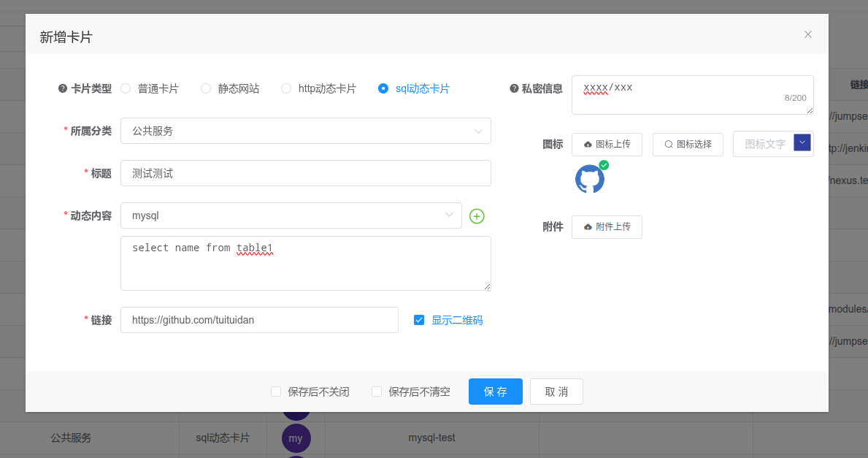Open the mysql 动态内容 dropdown

coord(291,215)
